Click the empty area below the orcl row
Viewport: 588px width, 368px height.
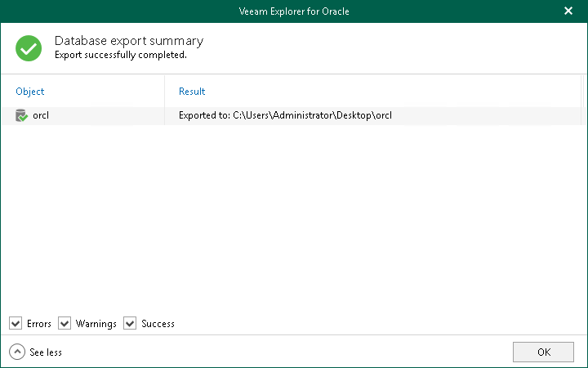[294, 213]
